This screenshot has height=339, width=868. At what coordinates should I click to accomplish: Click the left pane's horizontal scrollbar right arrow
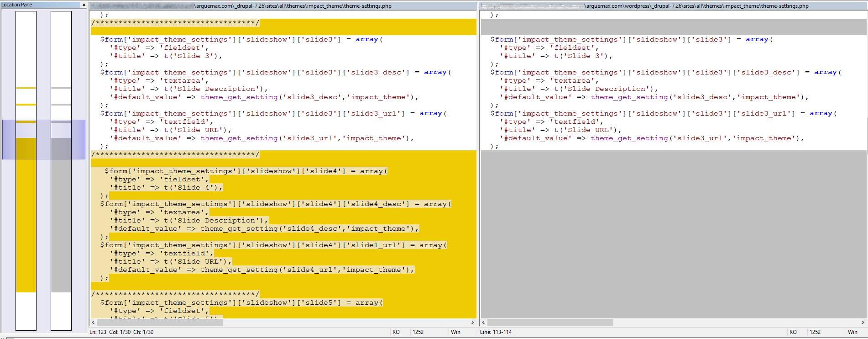pos(473,322)
